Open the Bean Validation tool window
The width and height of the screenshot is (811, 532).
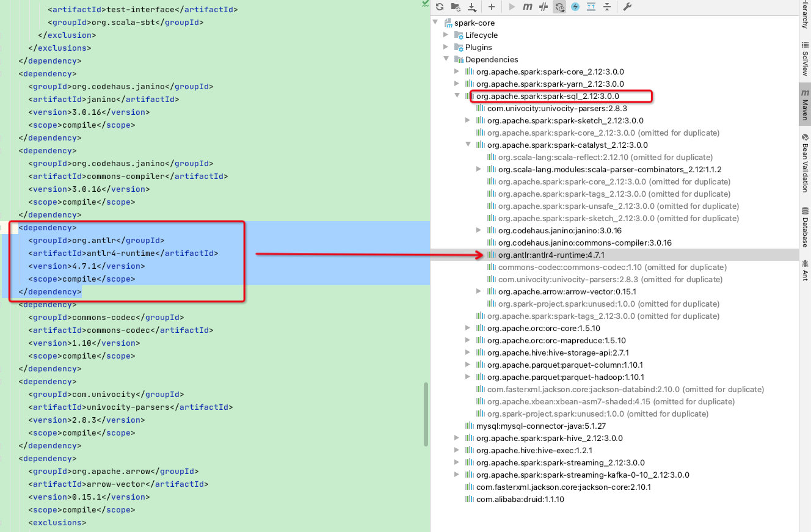click(805, 163)
